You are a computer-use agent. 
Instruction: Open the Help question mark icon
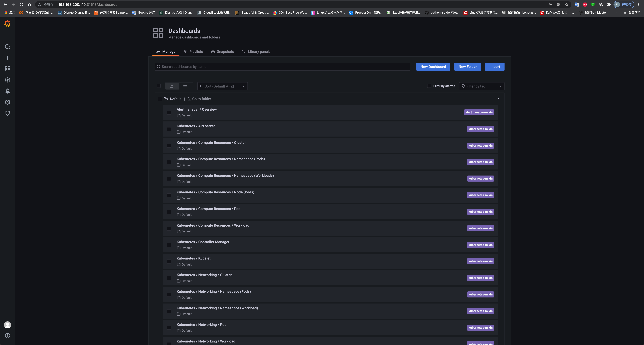pos(8,336)
